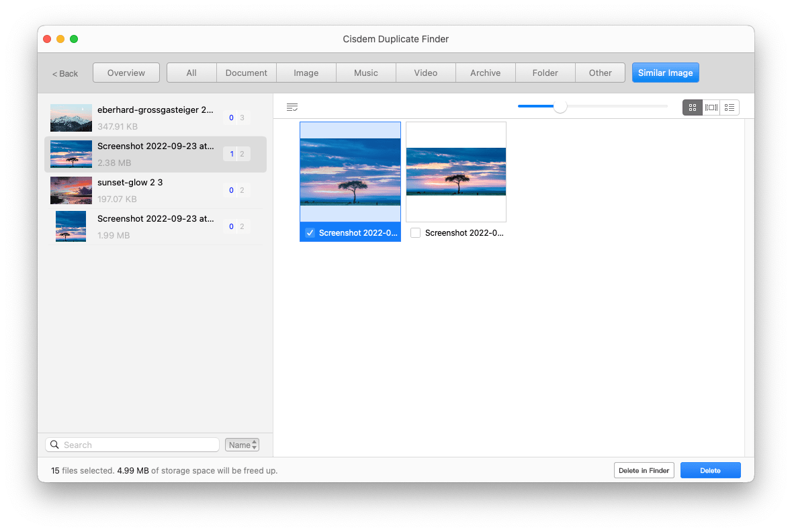Click the thumbnail size slider handle
The height and width of the screenshot is (532, 792).
tap(560, 106)
